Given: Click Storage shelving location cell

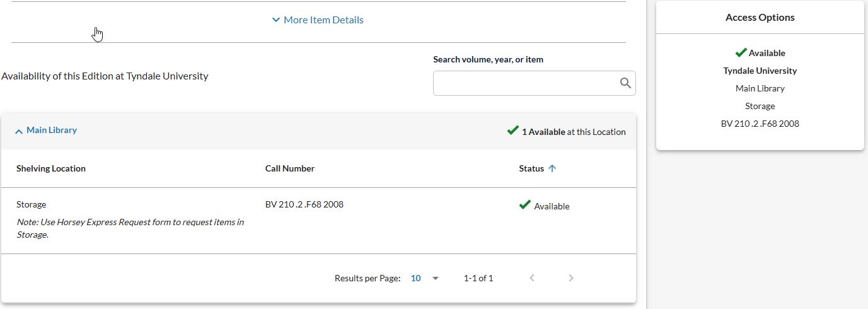Looking at the screenshot, I should (32, 204).
